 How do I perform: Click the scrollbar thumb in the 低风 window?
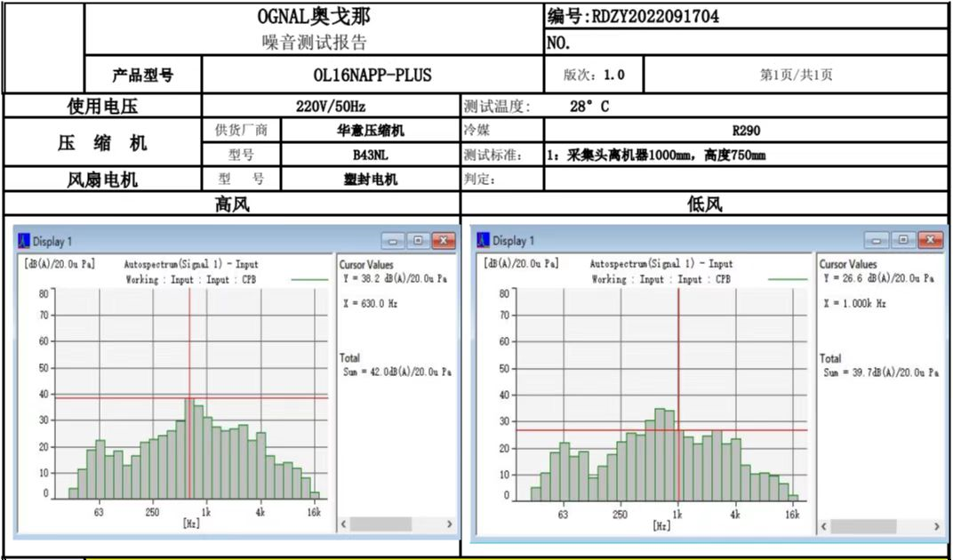864,526
